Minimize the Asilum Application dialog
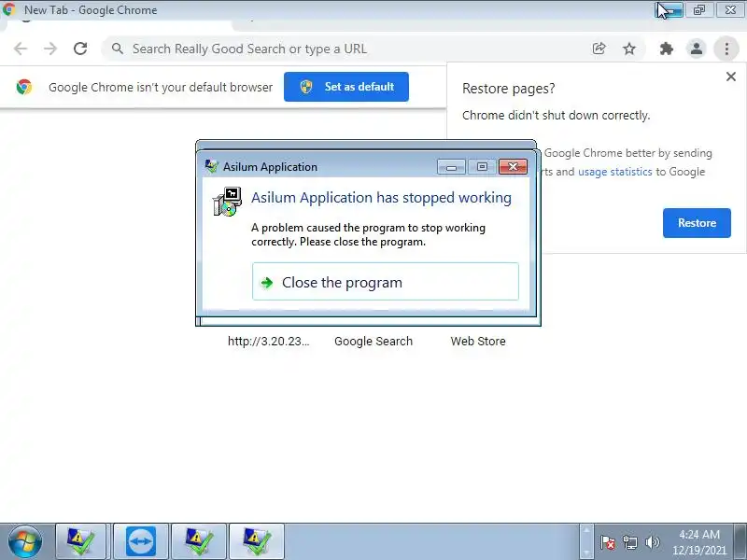Viewport: 747px width, 560px height. coord(451,167)
